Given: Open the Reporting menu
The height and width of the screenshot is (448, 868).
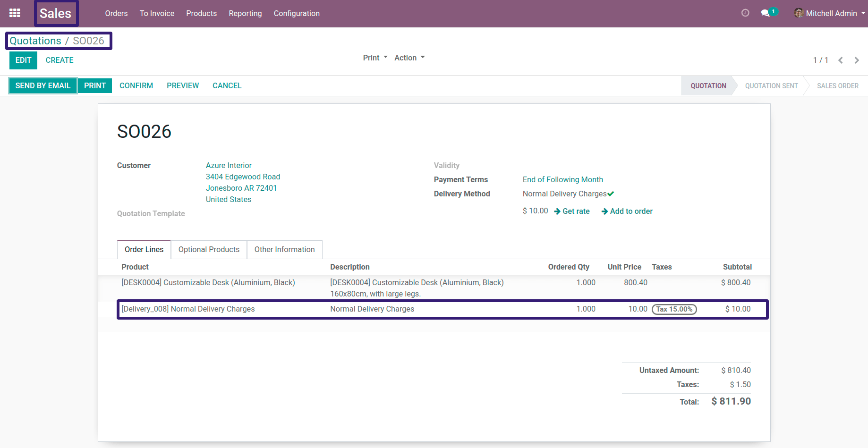Looking at the screenshot, I should (x=245, y=13).
